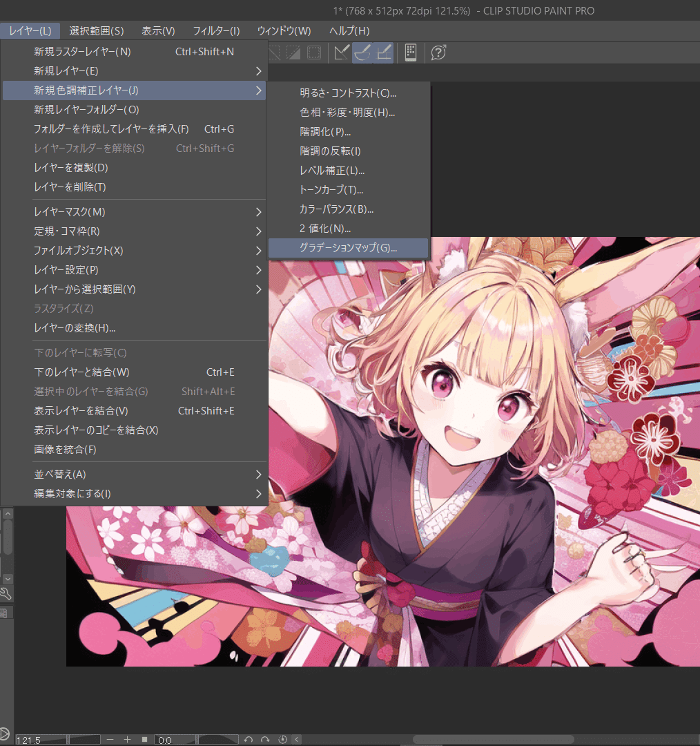
Task: Click the invert selection toolbar icon
Action: point(293,52)
